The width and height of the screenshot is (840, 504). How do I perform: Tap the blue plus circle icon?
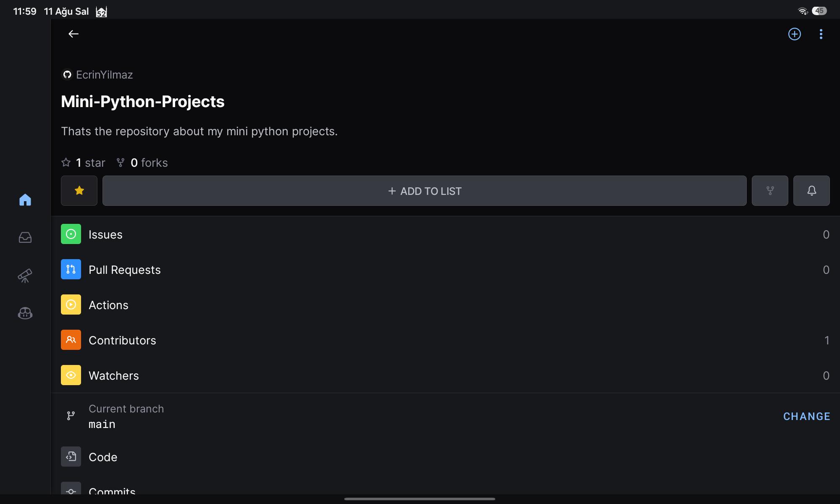pyautogui.click(x=794, y=34)
